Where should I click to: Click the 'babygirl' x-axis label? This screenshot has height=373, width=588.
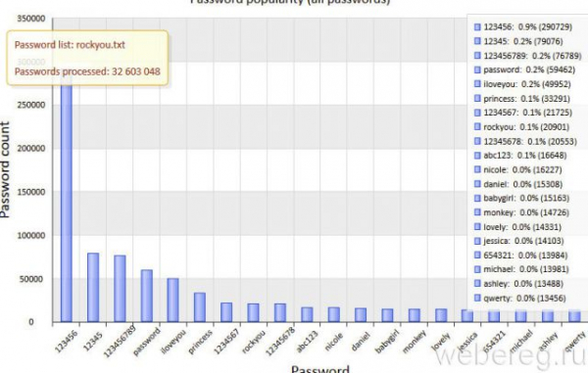click(388, 342)
